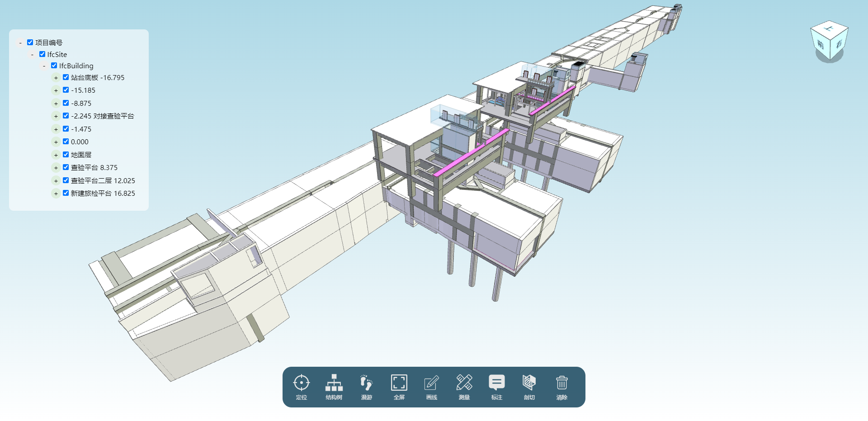
Task: Expand the 查验平台 8.375 node
Action: click(56, 168)
